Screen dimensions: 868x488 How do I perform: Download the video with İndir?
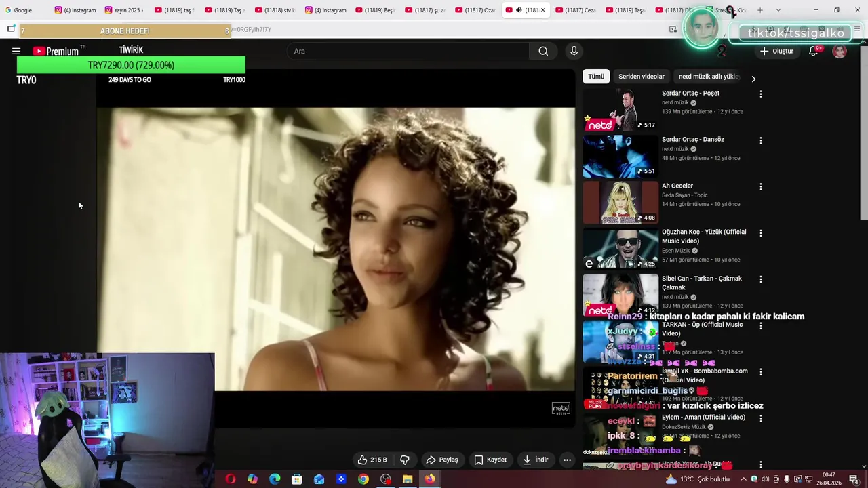[535, 460]
